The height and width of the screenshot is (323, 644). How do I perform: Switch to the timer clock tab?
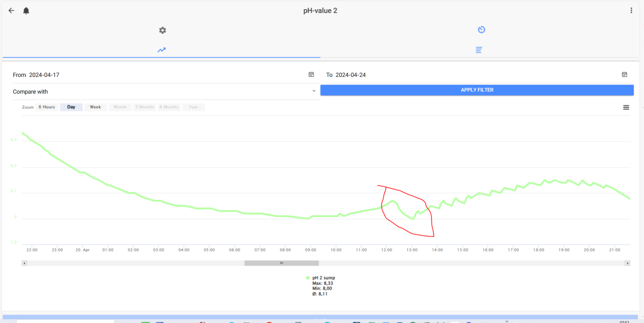click(x=481, y=30)
